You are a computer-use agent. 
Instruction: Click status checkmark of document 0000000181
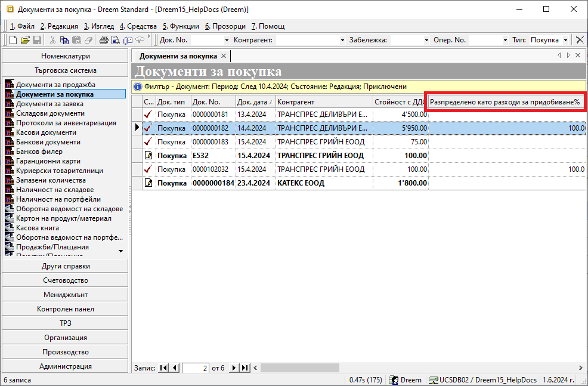tap(148, 114)
